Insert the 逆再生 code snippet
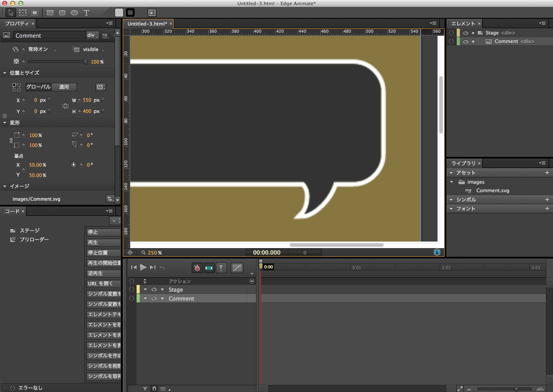The image size is (553, 392). click(103, 273)
